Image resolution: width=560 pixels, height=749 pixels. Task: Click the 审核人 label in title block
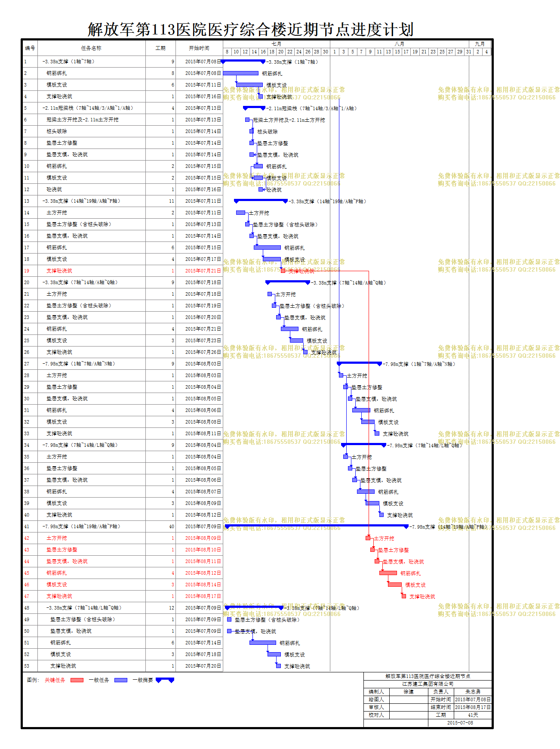(376, 707)
